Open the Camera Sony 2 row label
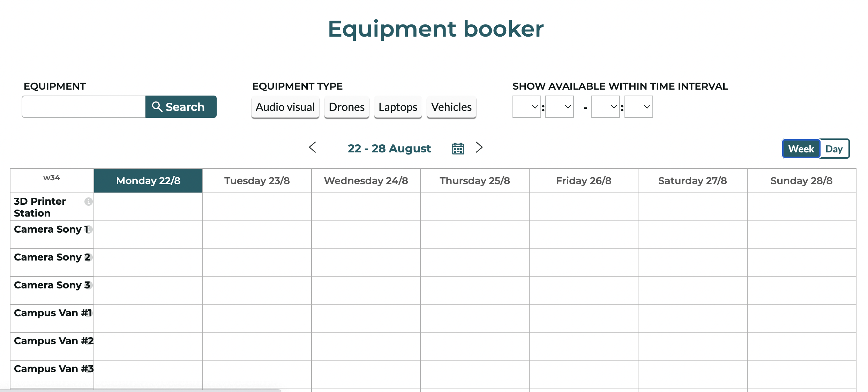This screenshot has width=868, height=392. 52,257
